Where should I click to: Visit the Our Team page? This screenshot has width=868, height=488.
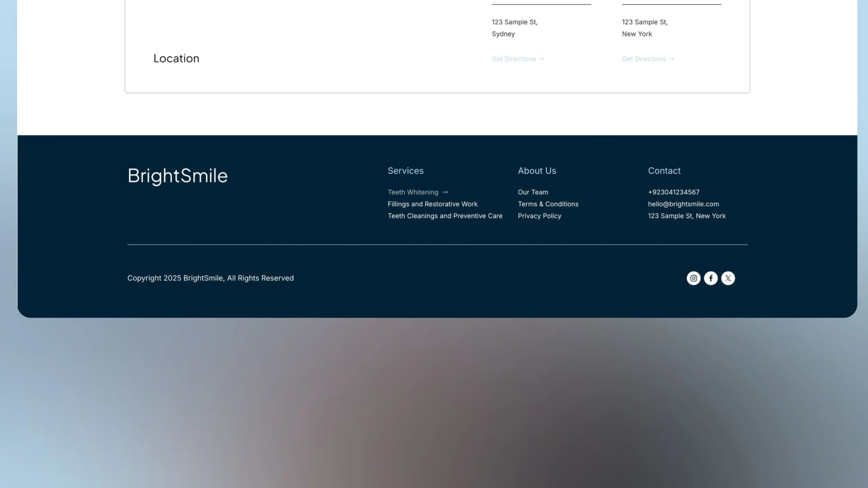(533, 192)
